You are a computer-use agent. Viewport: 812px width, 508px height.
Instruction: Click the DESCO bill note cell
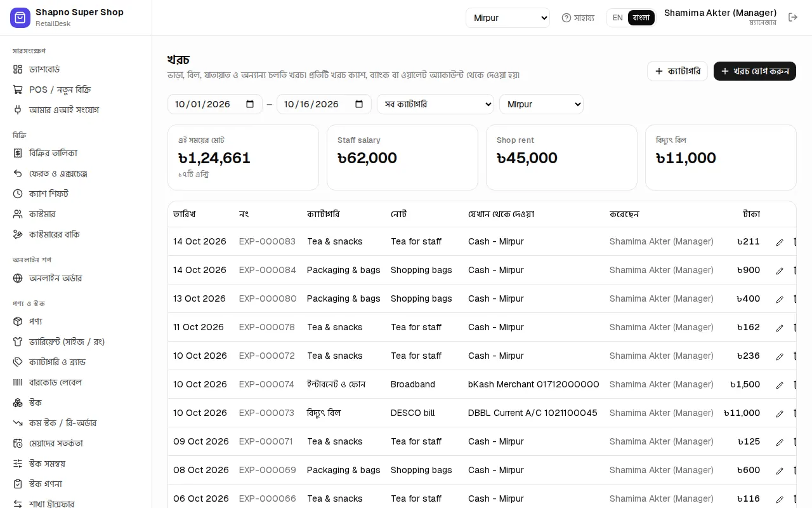pyautogui.click(x=413, y=413)
